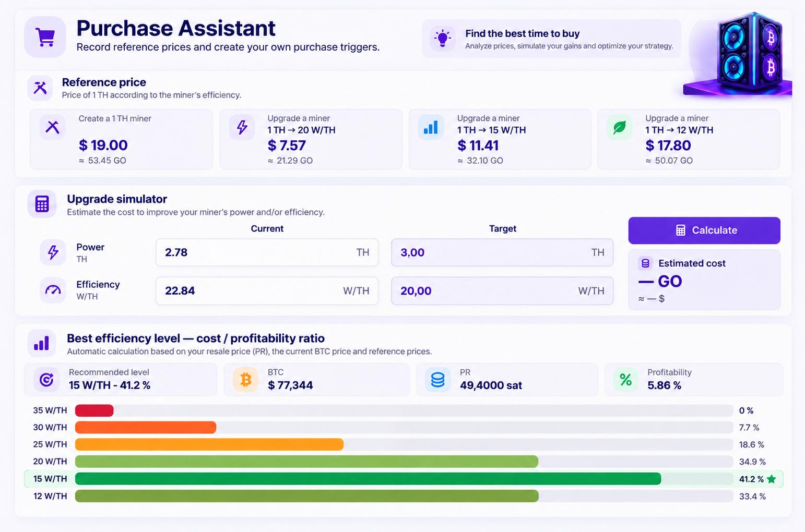Image resolution: width=805 pixels, height=532 pixels.
Task: Open the Create a 1 TH miner price card
Action: (x=122, y=139)
